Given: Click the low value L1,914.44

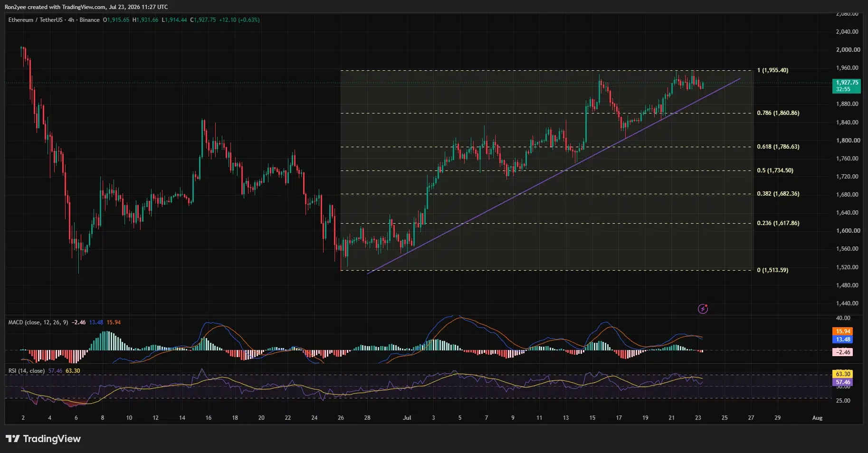Looking at the screenshot, I should pyautogui.click(x=174, y=20).
